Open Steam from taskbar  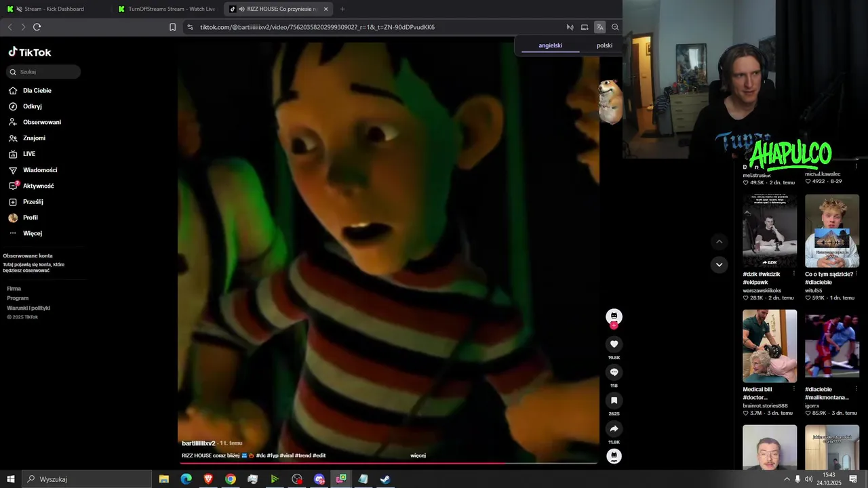[x=385, y=479]
